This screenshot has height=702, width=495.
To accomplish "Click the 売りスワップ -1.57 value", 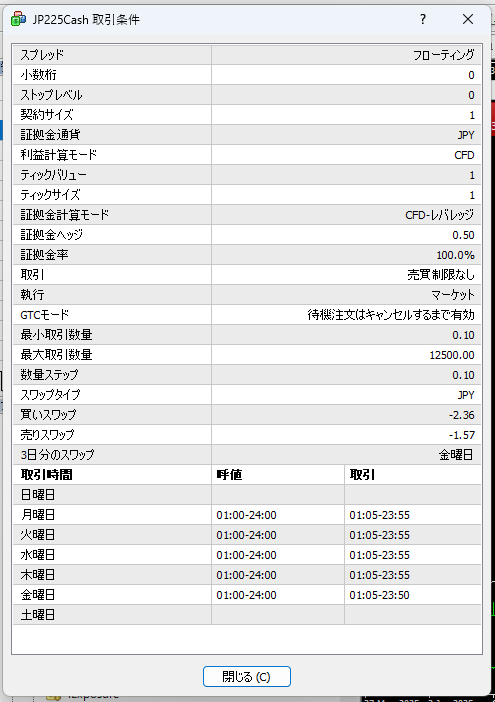I will (461, 435).
